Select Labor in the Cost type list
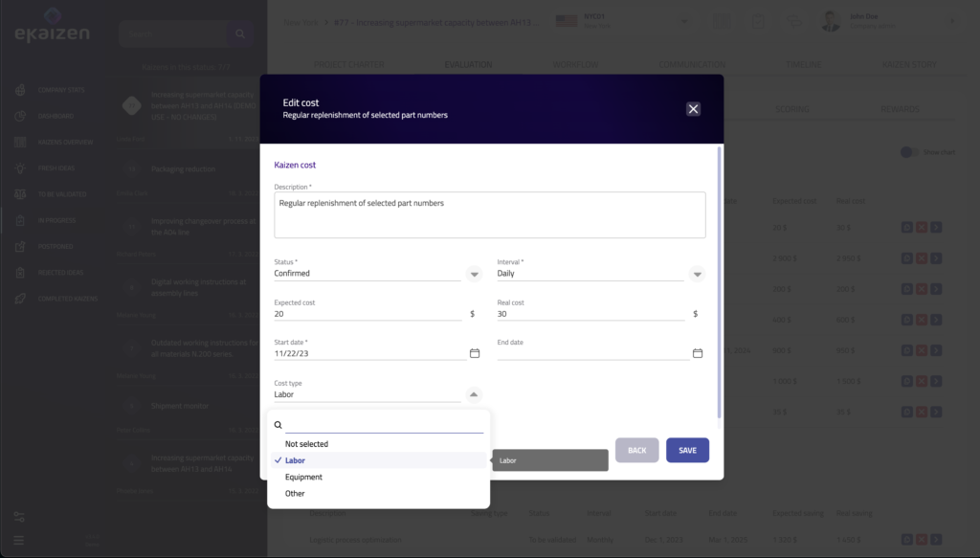 point(297,460)
